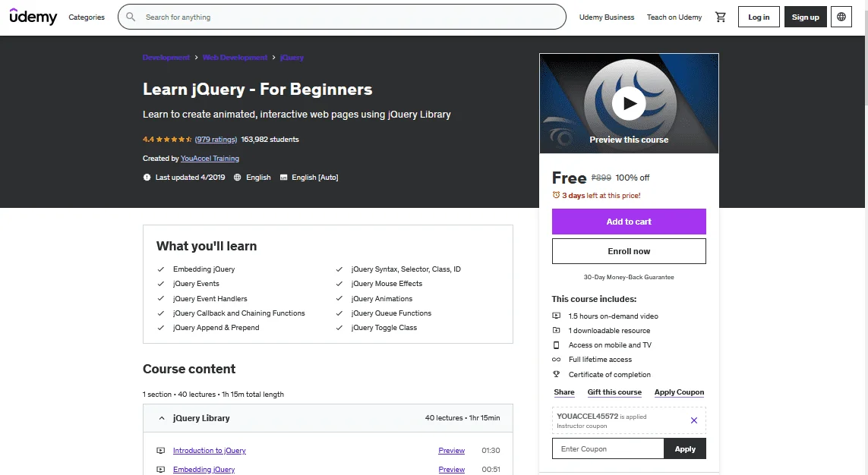Click the alarm clock icon by 3 days
The image size is (868, 475).
557,195
